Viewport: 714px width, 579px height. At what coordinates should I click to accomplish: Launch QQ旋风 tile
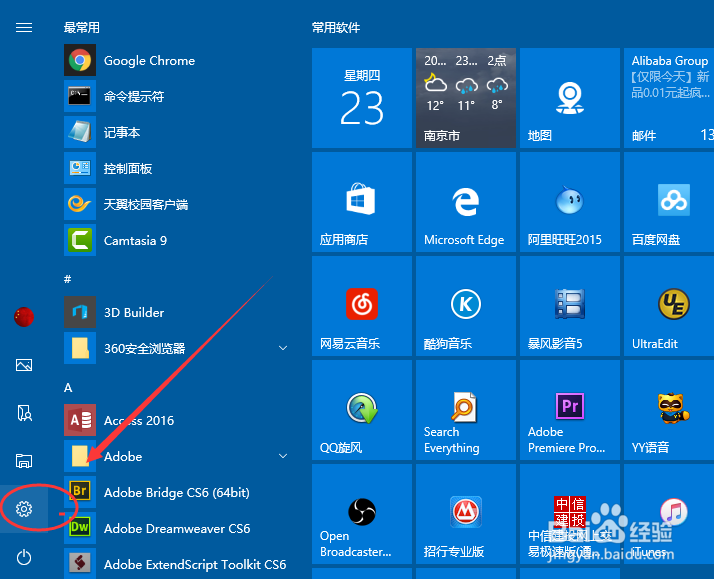[362, 410]
